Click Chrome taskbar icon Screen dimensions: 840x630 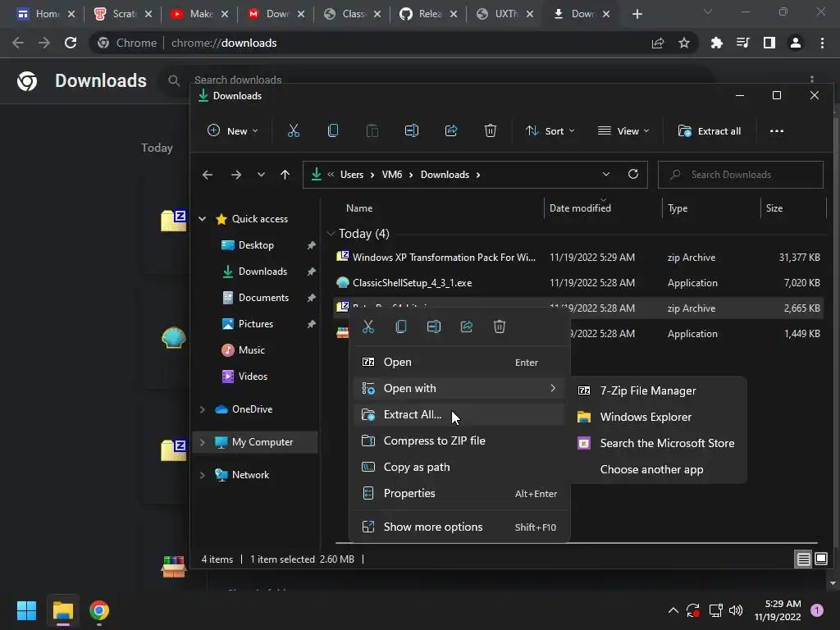(x=99, y=610)
